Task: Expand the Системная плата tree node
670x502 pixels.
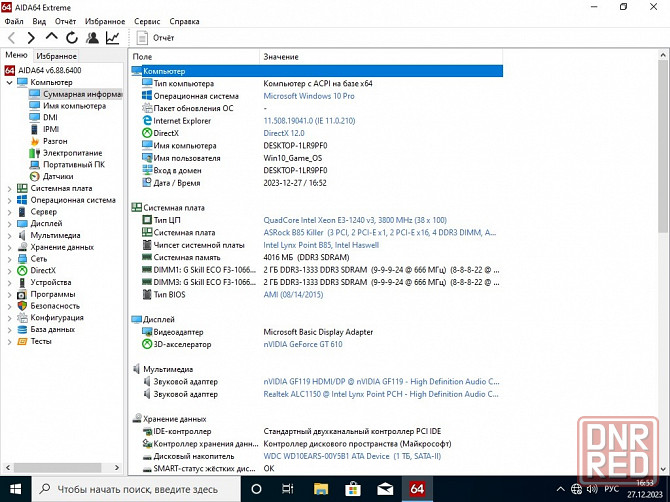Action: tap(9, 188)
